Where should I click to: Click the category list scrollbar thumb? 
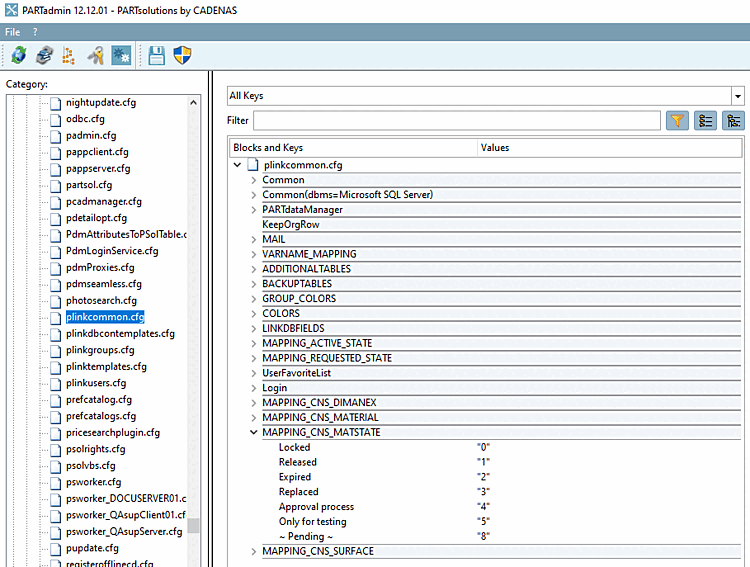[x=193, y=525]
